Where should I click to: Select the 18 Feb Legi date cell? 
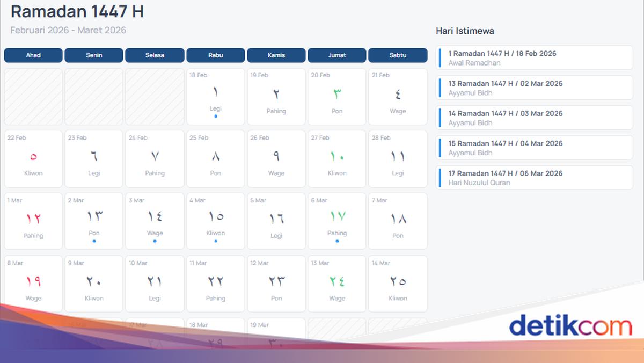[x=216, y=97]
